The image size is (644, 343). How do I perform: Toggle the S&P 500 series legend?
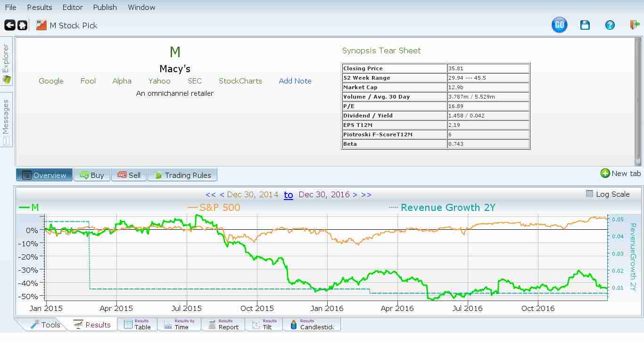[214, 207]
